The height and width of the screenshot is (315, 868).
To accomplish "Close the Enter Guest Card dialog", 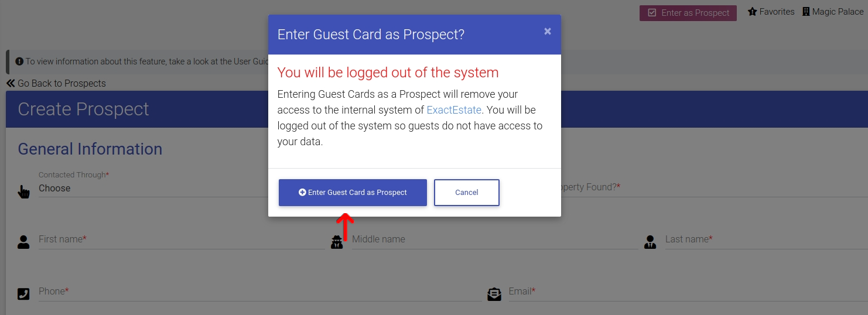I will coord(548,31).
